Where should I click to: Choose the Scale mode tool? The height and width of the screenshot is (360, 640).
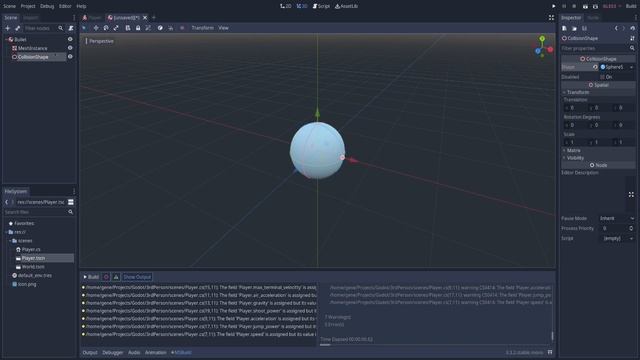pos(116,28)
